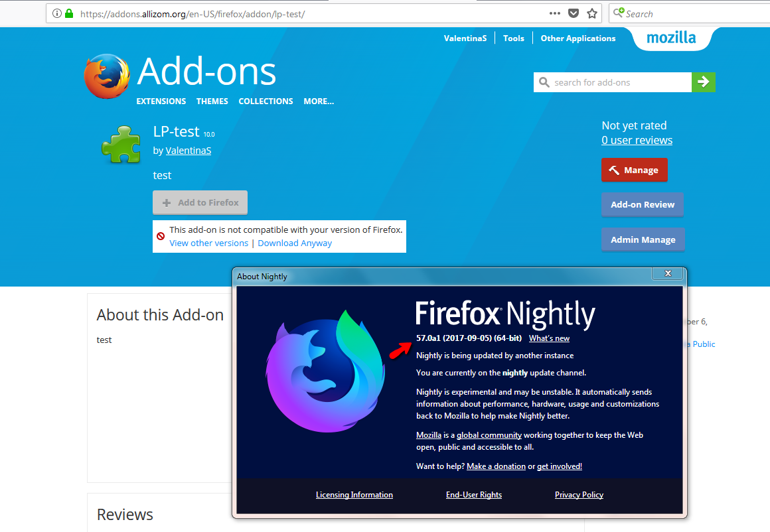Image resolution: width=770 pixels, height=532 pixels.
Task: Click the Add to Firefox button
Action: click(x=200, y=202)
